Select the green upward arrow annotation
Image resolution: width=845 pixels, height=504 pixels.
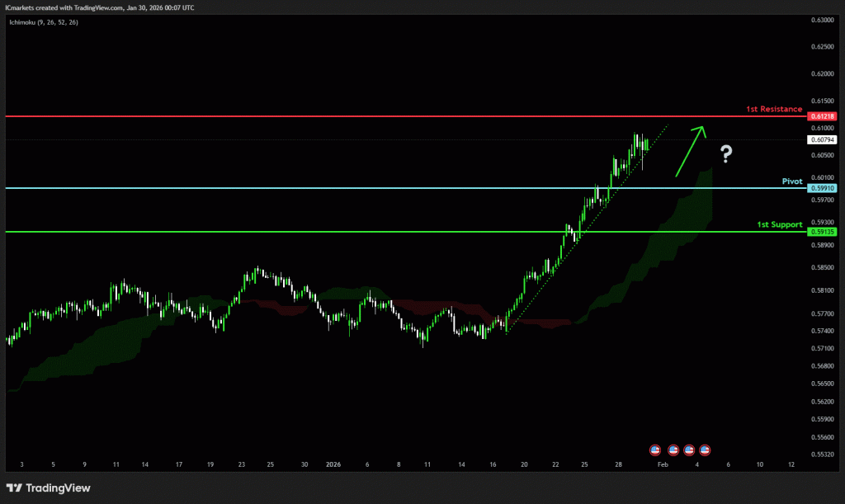pyautogui.click(x=689, y=150)
